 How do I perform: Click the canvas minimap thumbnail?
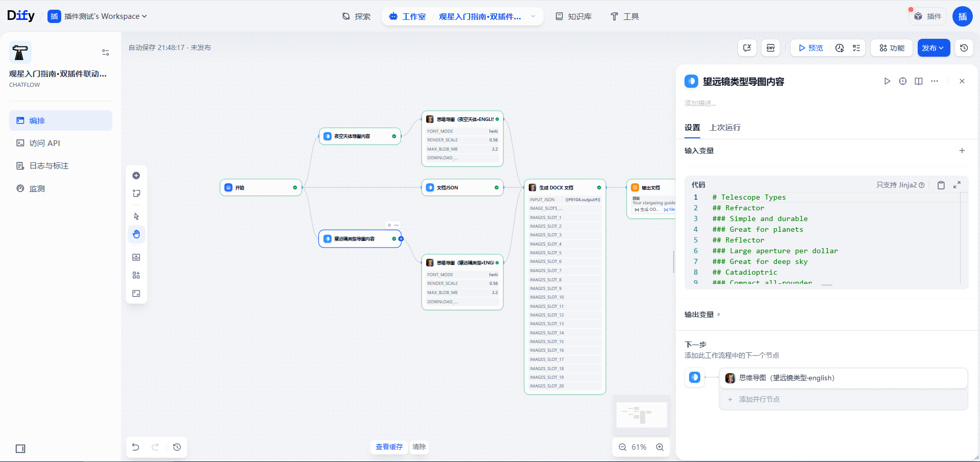642,415
